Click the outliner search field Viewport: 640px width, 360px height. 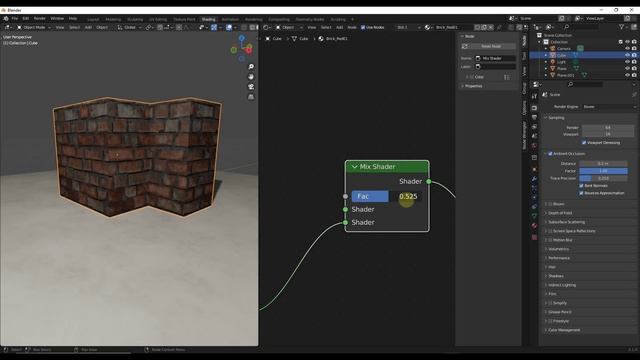tap(582, 27)
